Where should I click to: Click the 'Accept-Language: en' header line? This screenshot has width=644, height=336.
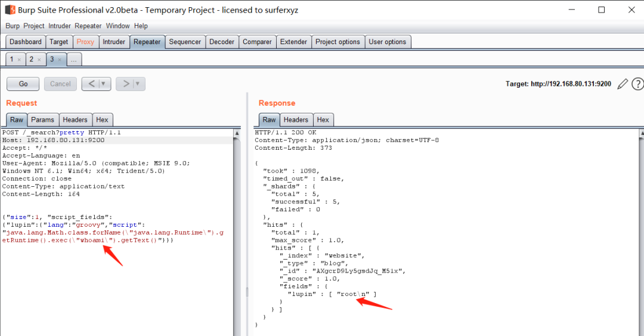coord(41,156)
